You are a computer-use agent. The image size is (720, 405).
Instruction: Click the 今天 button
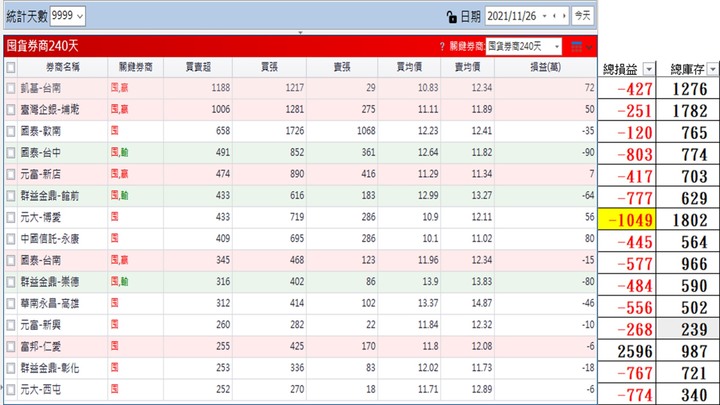583,16
